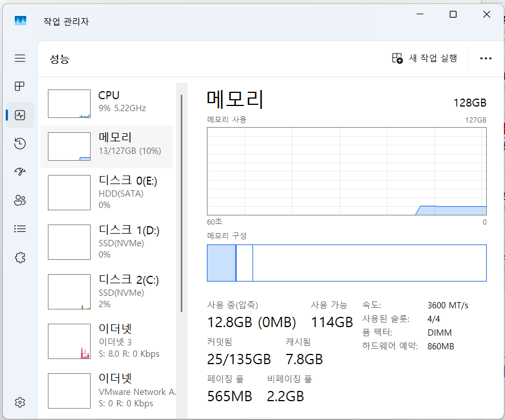Select the VMware Network adapter item
This screenshot has width=505, height=420.
(x=107, y=391)
